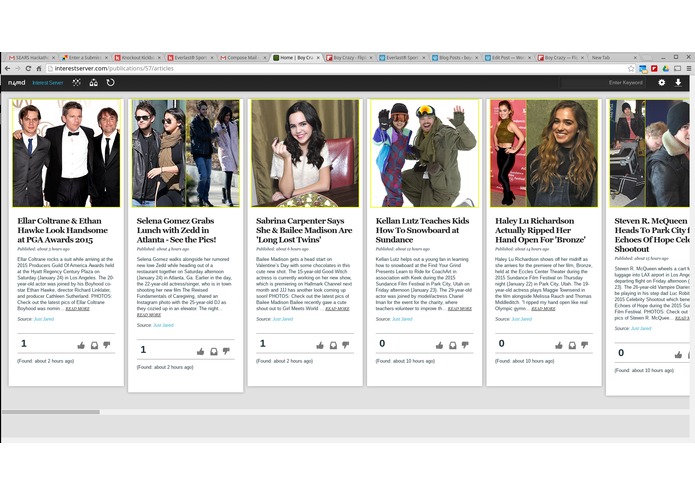
Task: Click the balance scale icon in app header
Action: (94, 82)
